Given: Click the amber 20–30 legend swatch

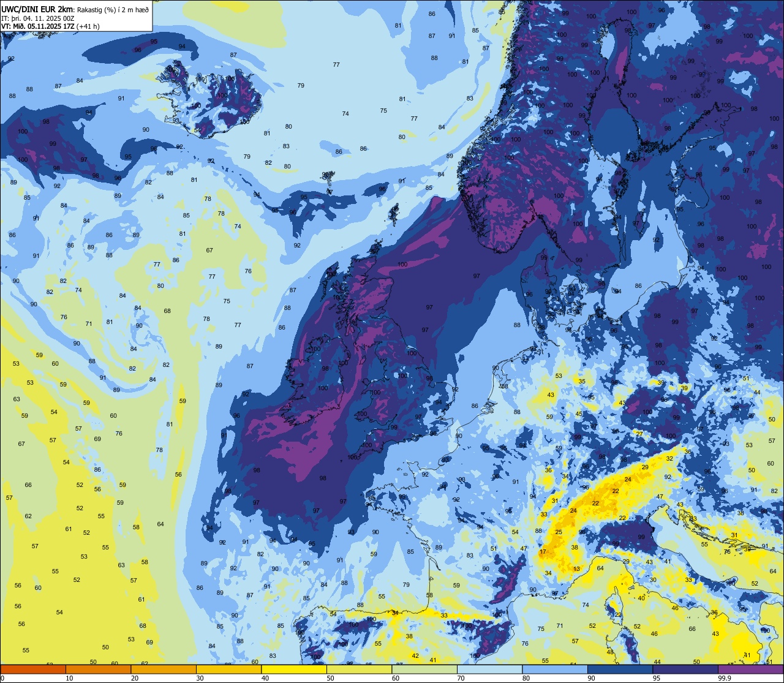Looking at the screenshot, I should (x=164, y=669).
